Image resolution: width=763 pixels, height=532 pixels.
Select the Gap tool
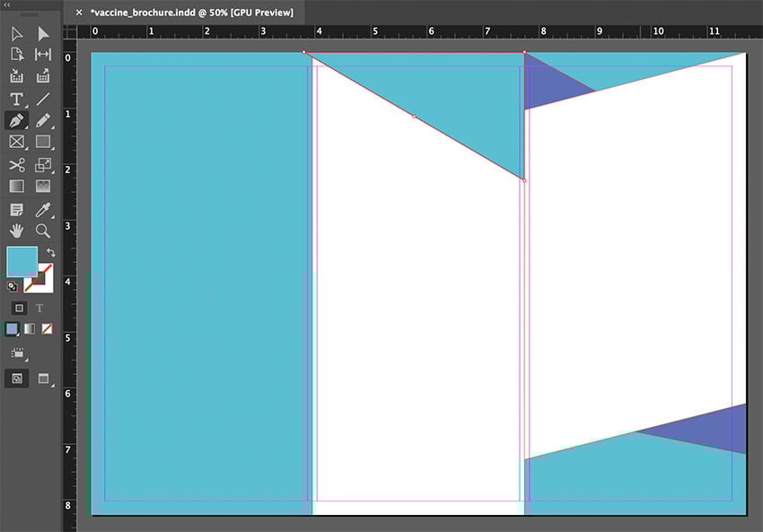pyautogui.click(x=43, y=55)
